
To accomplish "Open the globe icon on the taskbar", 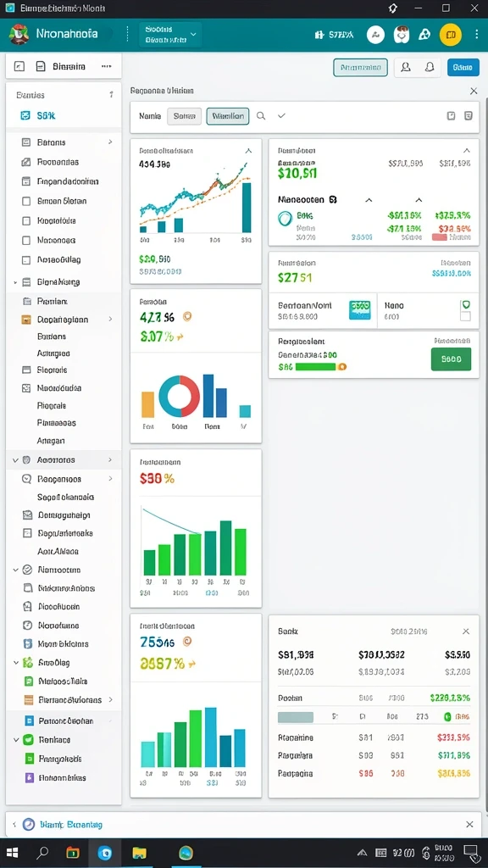I will click(x=186, y=853).
